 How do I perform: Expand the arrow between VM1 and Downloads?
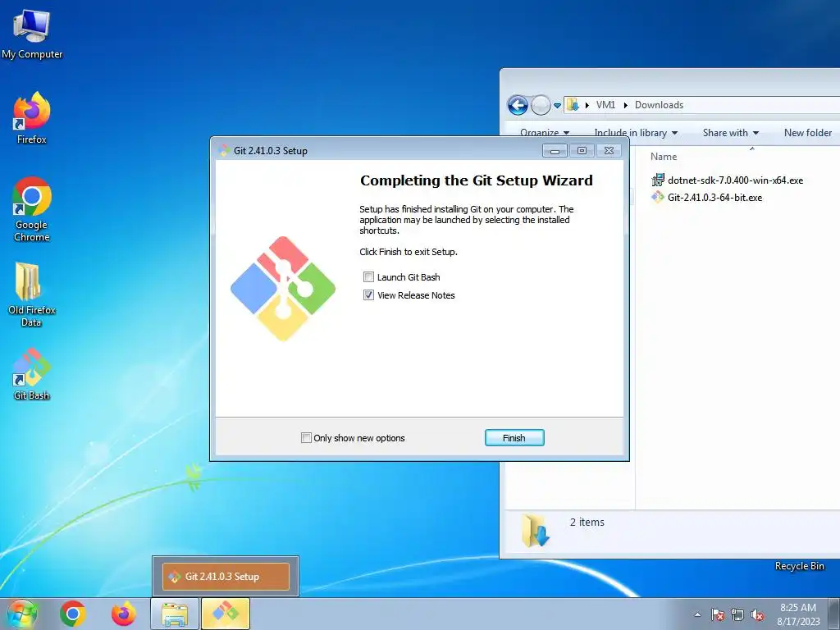coord(625,105)
